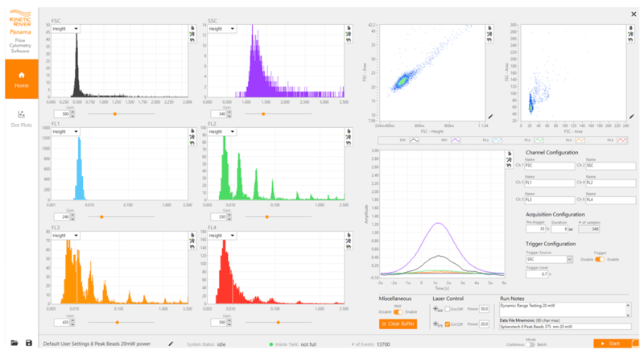Select the pan hand tool on FL2 histogram
Screen dimensions: 644x350
tap(349, 142)
